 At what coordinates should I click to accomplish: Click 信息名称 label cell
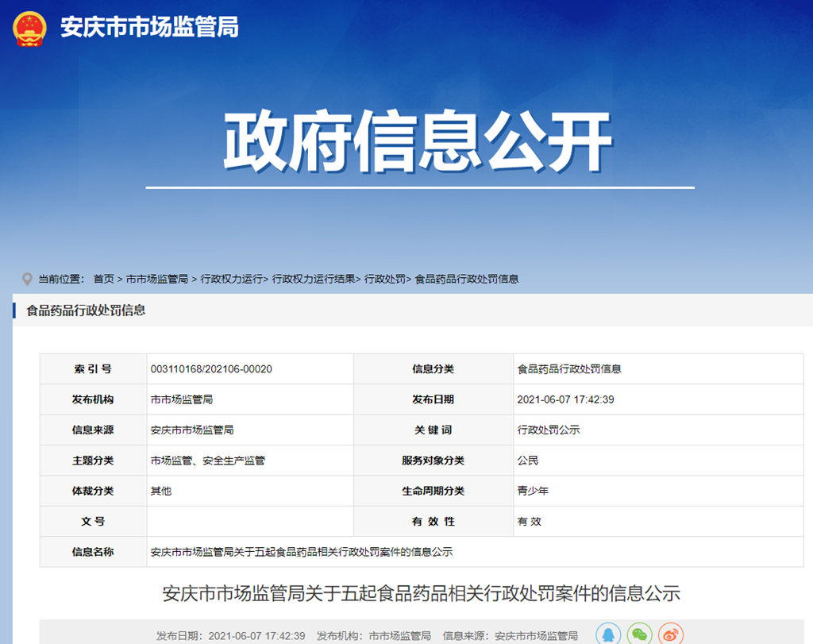(x=94, y=552)
